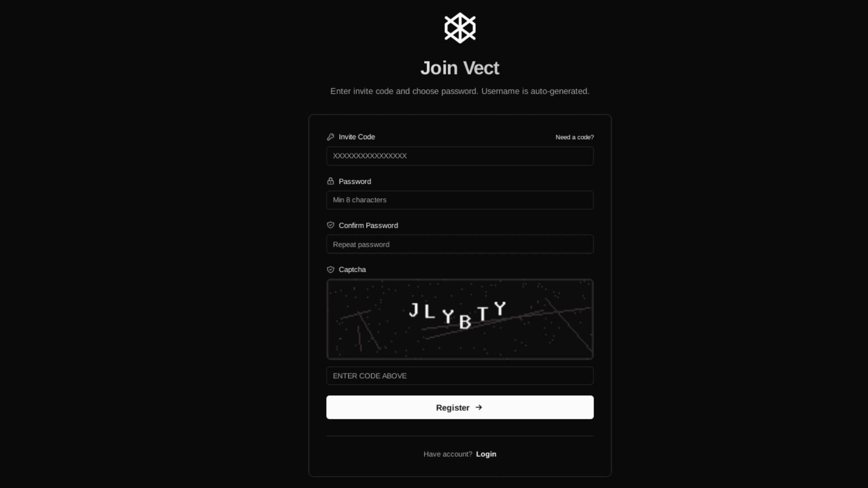Go to Login page link
This screenshot has height=488, width=868.
coord(486,454)
